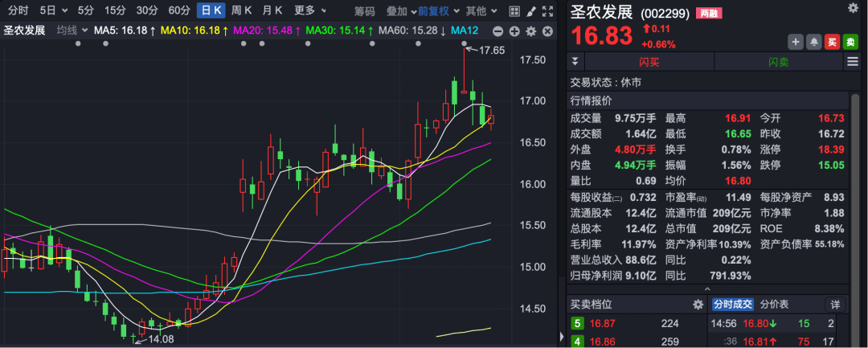Switch chart to 周K weekly period
The width and height of the screenshot is (868, 348).
tap(241, 10)
